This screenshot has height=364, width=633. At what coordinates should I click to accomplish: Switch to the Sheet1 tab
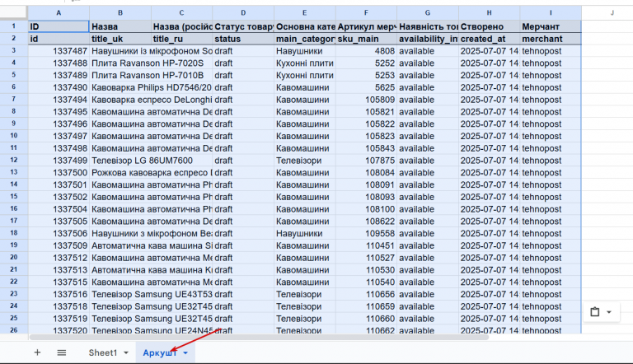tap(102, 352)
